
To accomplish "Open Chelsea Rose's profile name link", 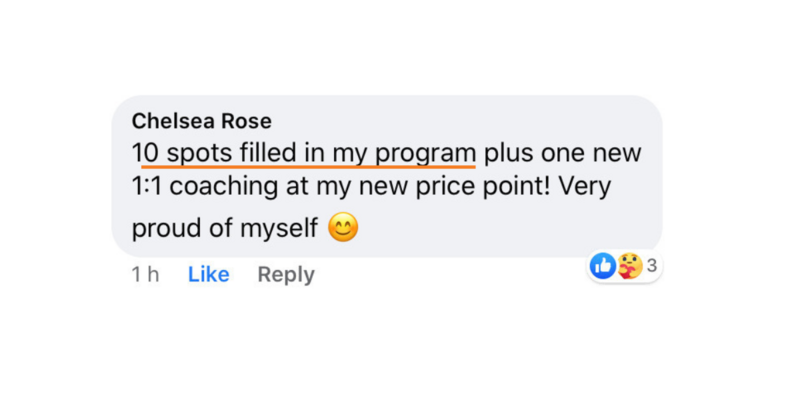I will pyautogui.click(x=202, y=121).
